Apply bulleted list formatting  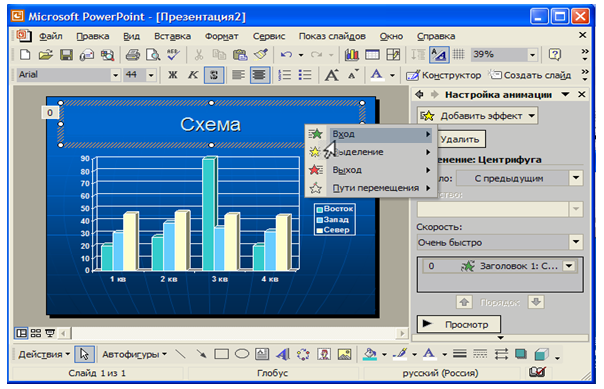(x=305, y=75)
